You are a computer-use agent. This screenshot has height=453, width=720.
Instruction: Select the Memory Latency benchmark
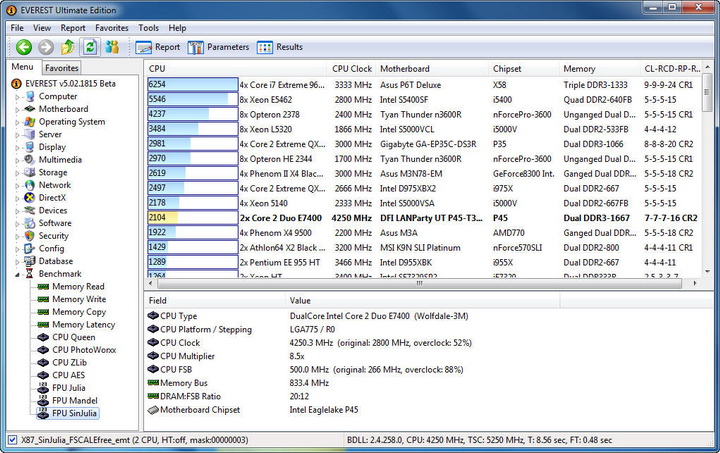[84, 324]
